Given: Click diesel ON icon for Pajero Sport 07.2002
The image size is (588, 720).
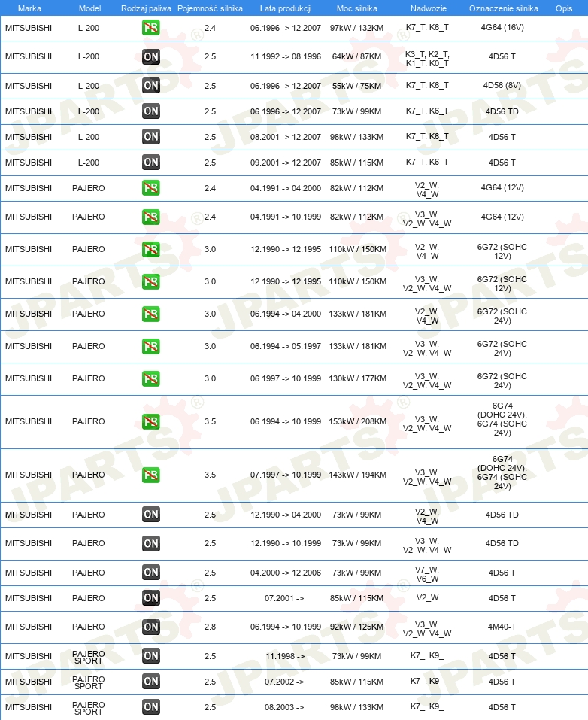Looking at the screenshot, I should 150,682.
